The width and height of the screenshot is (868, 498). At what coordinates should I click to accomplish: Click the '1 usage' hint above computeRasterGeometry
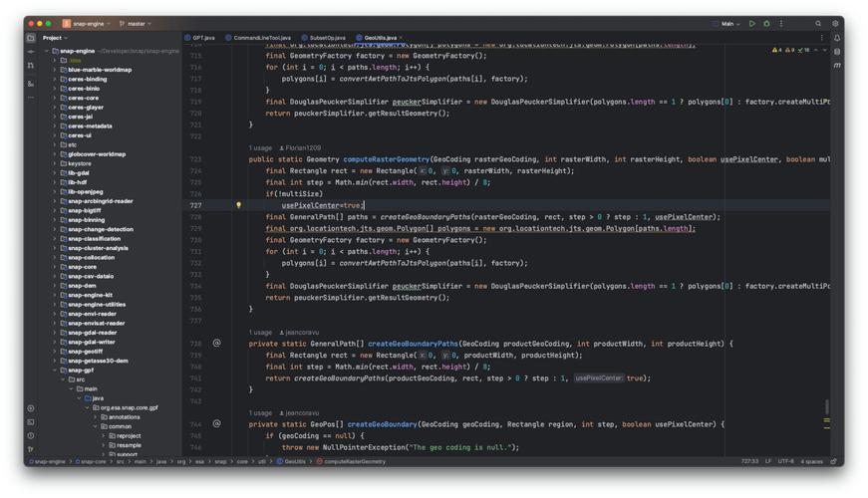pos(260,147)
